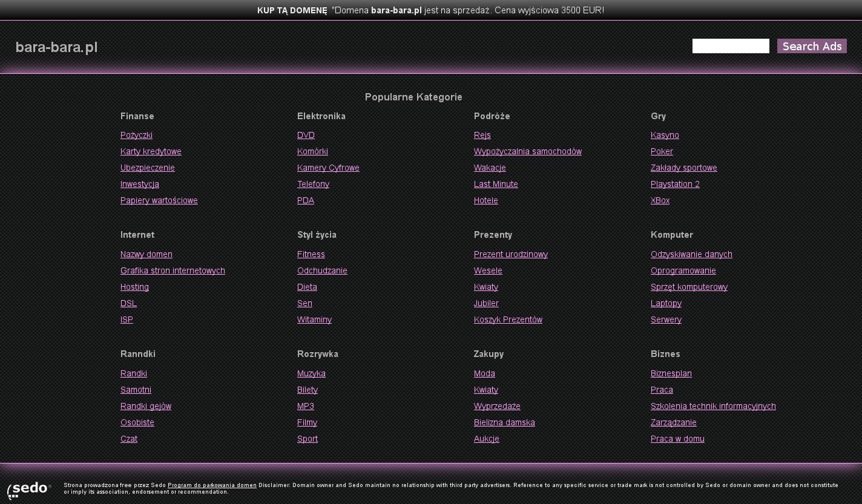Click Odzyskiwanie danych link
The width and height of the screenshot is (862, 504).
(691, 254)
